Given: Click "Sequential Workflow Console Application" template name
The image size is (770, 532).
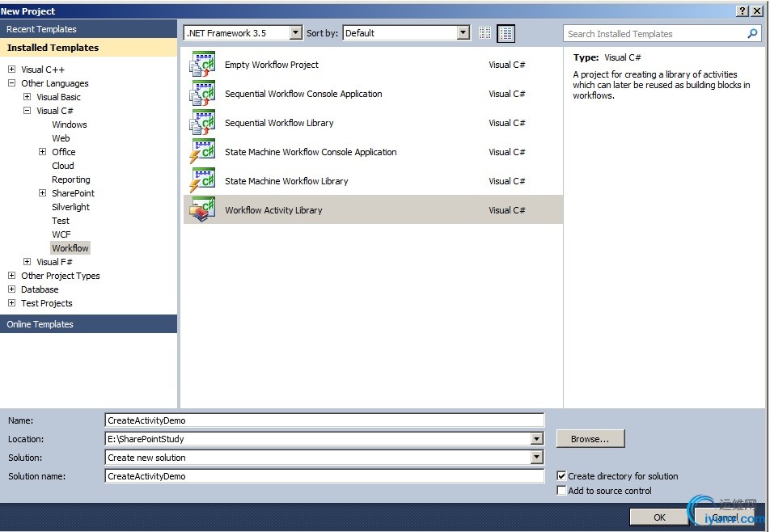Looking at the screenshot, I should [x=303, y=93].
